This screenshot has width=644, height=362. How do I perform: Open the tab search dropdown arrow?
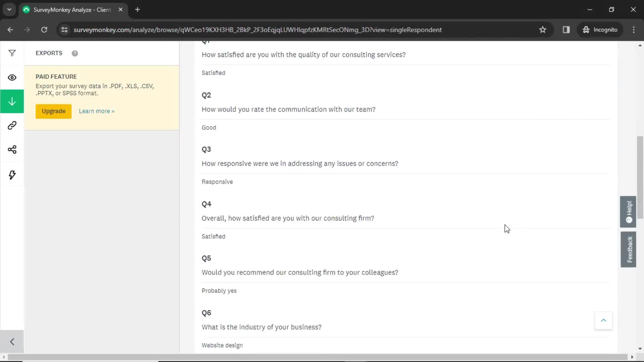tap(9, 10)
